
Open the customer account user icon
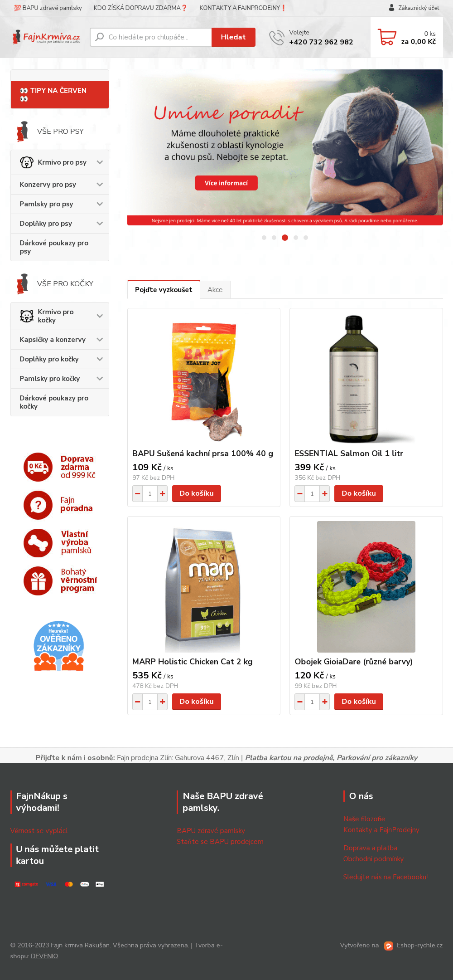pyautogui.click(x=392, y=8)
